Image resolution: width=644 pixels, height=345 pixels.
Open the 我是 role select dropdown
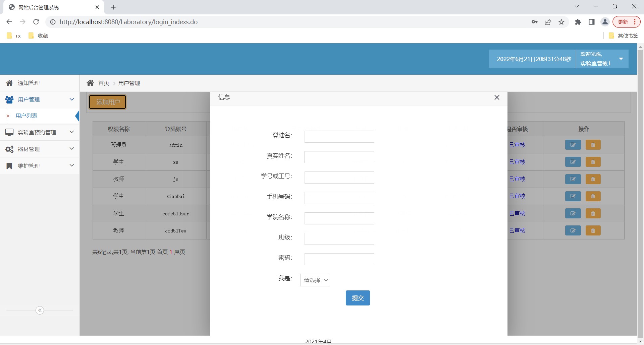[x=315, y=280]
